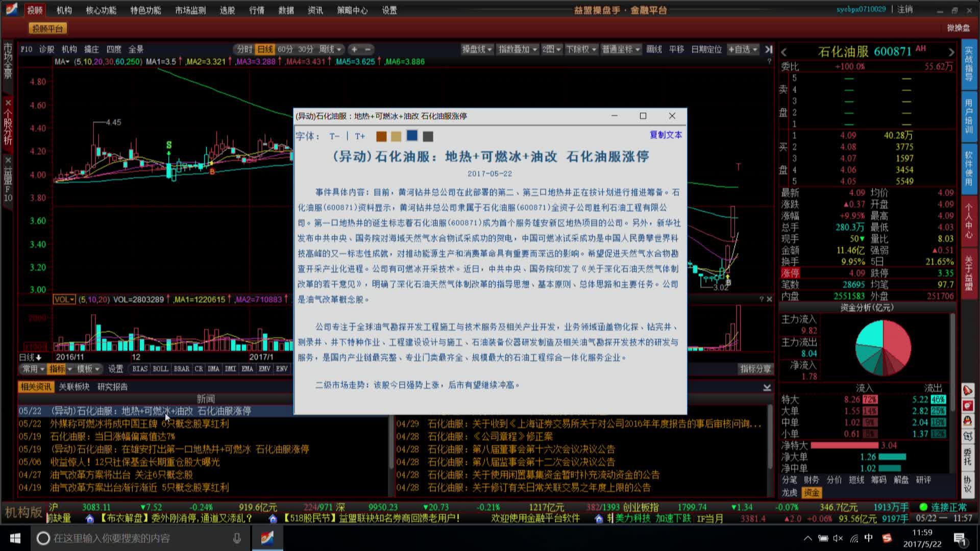Image resolution: width=980 pixels, height=551 pixels.
Task: Go to previous stock arrow
Action: [x=784, y=52]
